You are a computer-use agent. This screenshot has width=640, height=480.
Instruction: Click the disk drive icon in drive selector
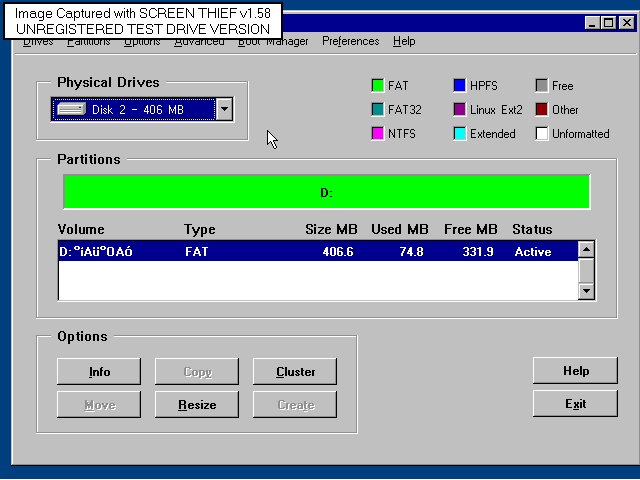coord(71,109)
